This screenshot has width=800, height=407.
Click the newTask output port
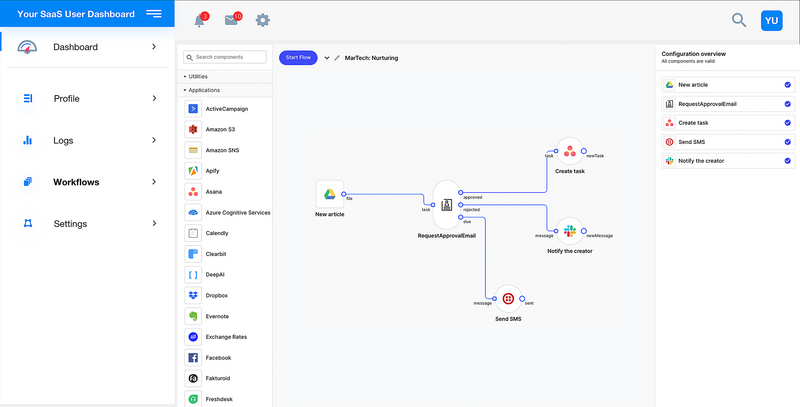coord(584,151)
